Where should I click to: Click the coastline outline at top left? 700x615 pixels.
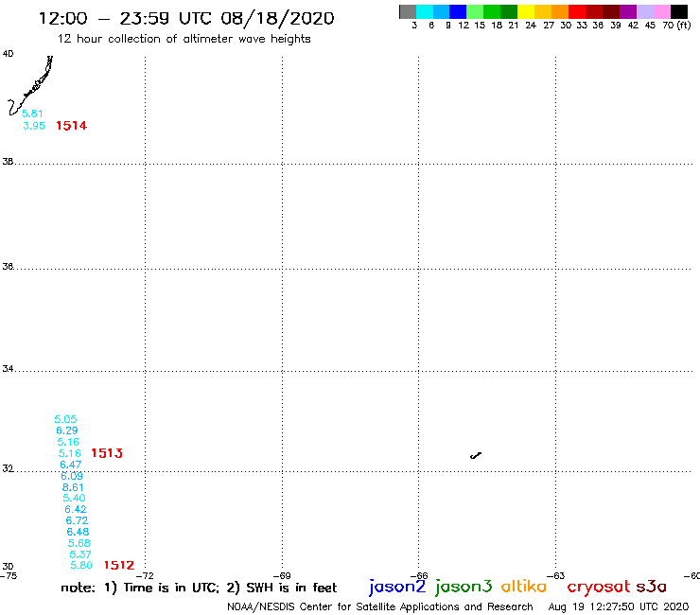coord(30,86)
